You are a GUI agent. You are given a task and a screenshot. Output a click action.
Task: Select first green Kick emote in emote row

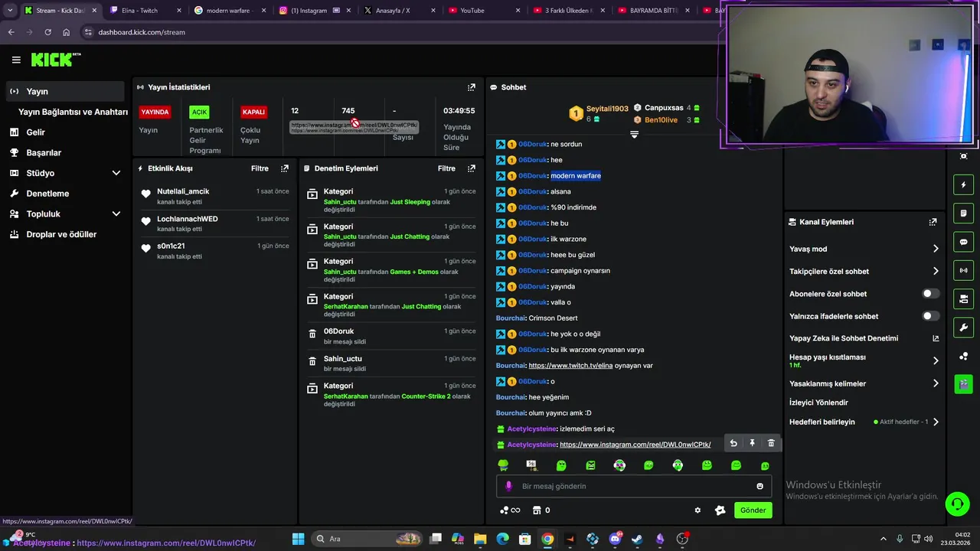pos(503,465)
